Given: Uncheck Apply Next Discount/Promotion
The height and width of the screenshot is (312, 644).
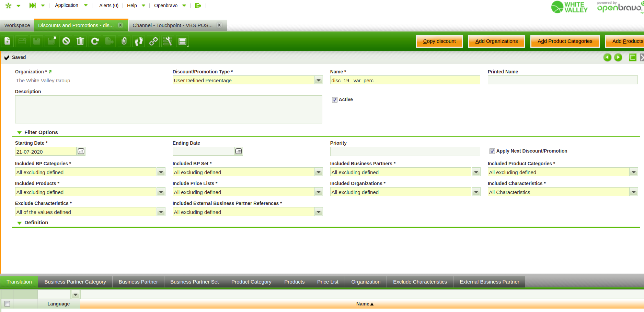Looking at the screenshot, I should click(x=492, y=151).
